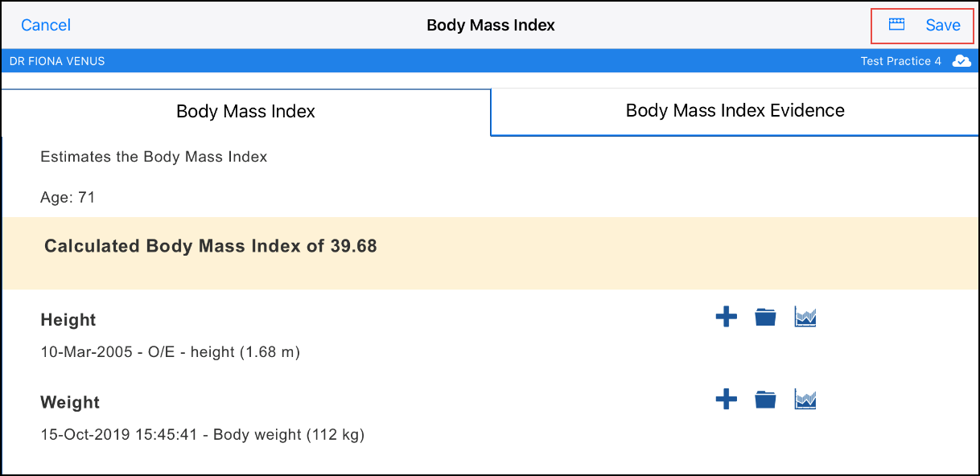Save the Body Mass Index record
The image size is (980, 476).
point(942,25)
